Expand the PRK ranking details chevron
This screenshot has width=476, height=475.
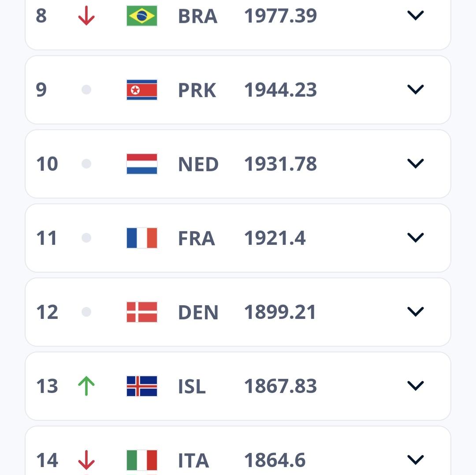[415, 90]
